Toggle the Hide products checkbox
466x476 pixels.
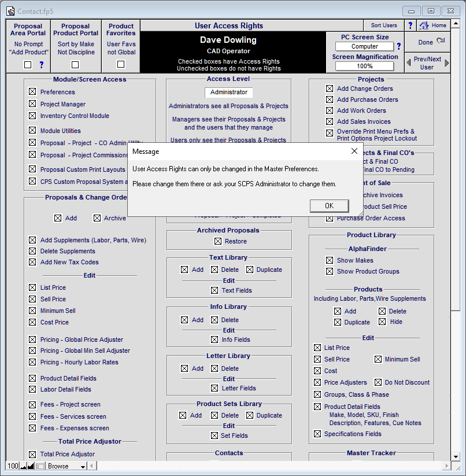(382, 322)
